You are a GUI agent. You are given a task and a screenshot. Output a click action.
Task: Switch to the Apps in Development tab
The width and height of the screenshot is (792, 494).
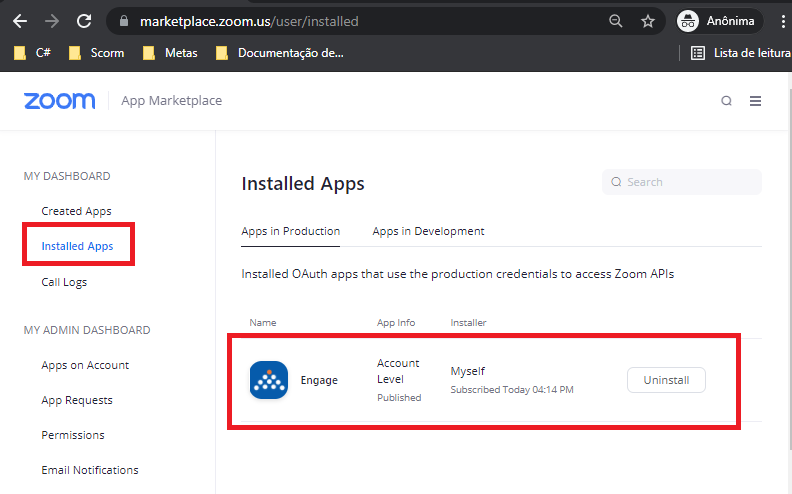pyautogui.click(x=428, y=231)
